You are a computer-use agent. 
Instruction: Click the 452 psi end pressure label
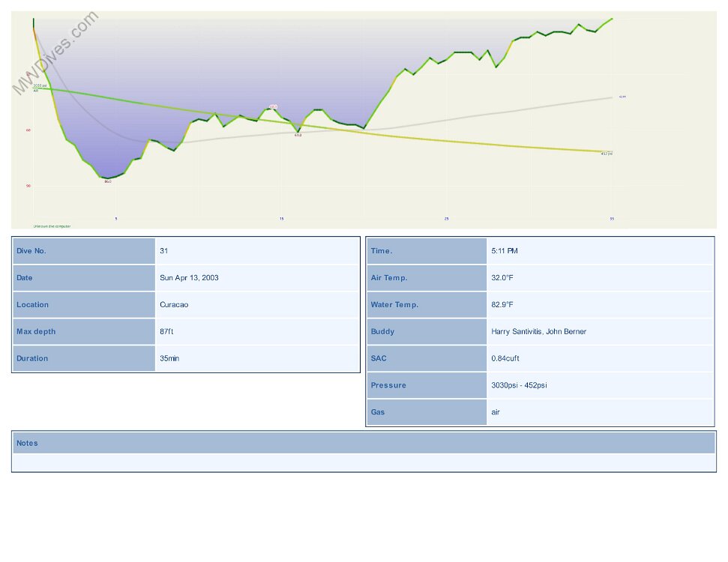tap(607, 154)
